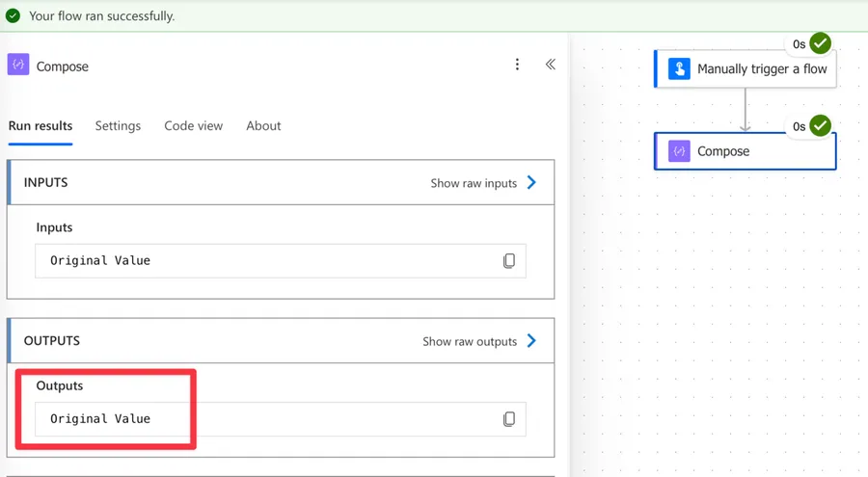Click the Compose node's green success checkmark

820,125
